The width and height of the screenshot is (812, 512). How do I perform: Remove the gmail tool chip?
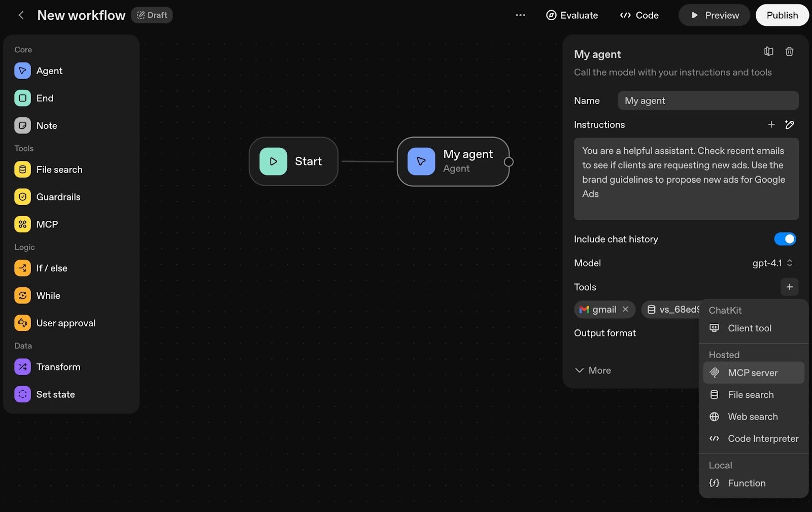click(626, 309)
